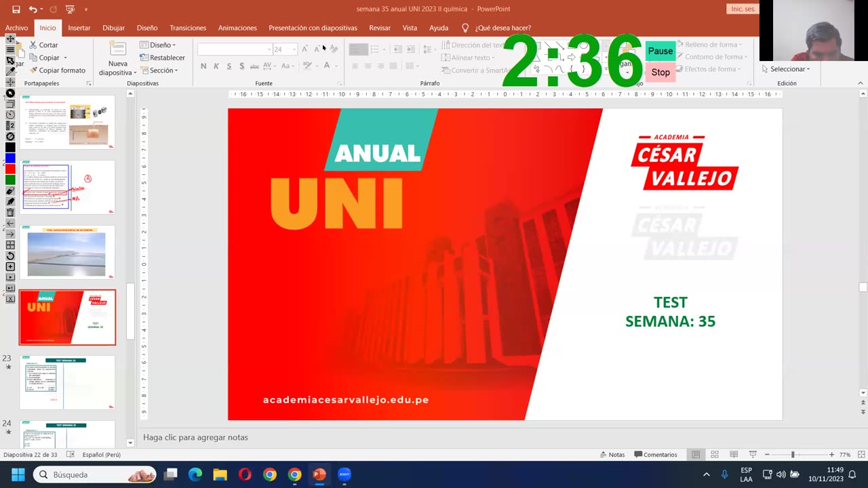
Task: Click the circular undo icon in annotation bar
Action: click(10, 257)
